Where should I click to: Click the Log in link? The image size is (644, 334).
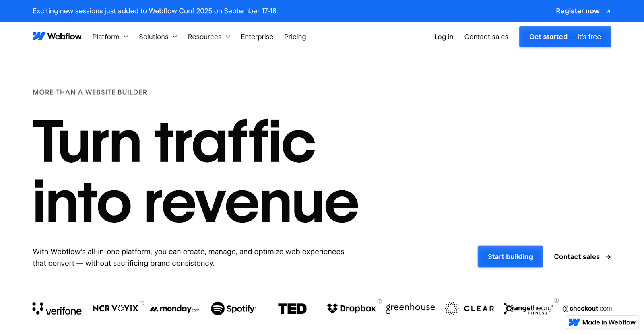click(x=444, y=37)
